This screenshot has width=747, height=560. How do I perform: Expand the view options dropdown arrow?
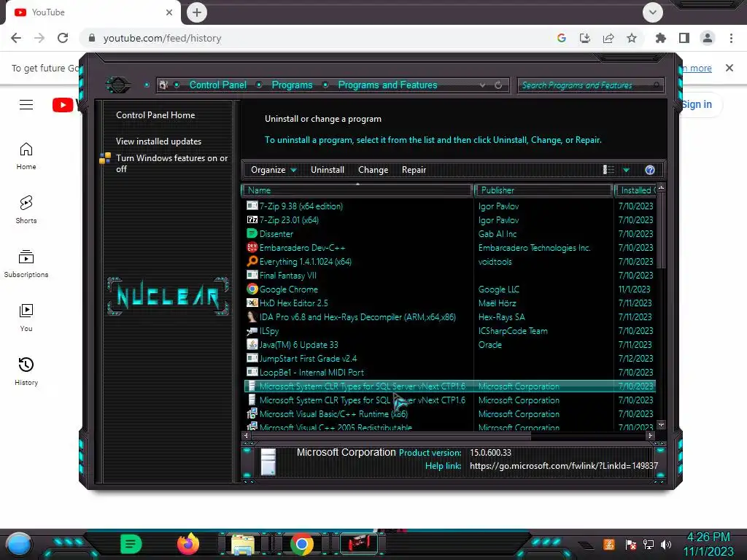626,170
